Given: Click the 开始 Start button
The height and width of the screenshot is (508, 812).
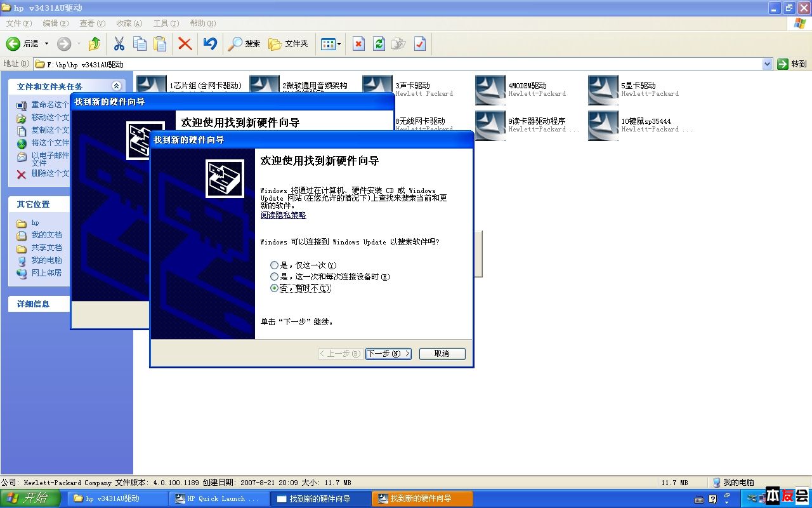Looking at the screenshot, I should 30,498.
